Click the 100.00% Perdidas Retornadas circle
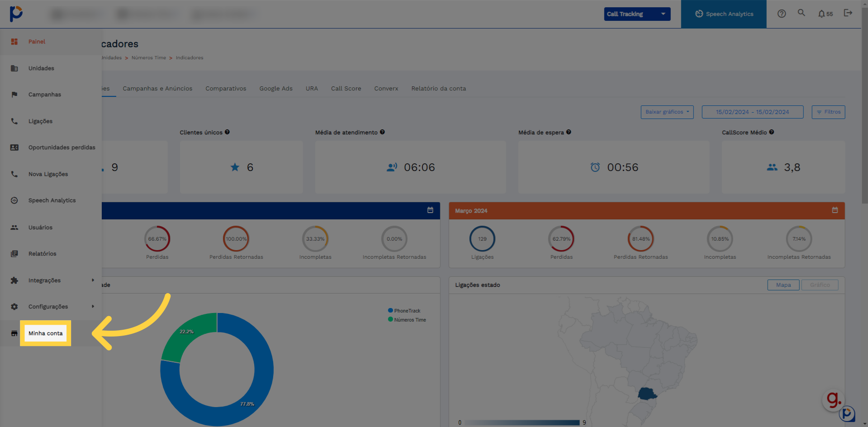 click(236, 239)
